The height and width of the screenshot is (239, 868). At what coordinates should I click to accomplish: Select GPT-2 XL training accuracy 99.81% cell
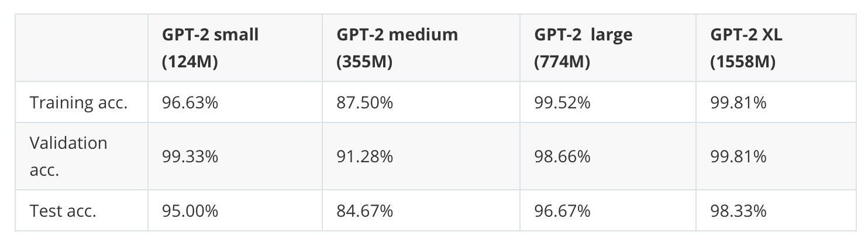(x=738, y=103)
